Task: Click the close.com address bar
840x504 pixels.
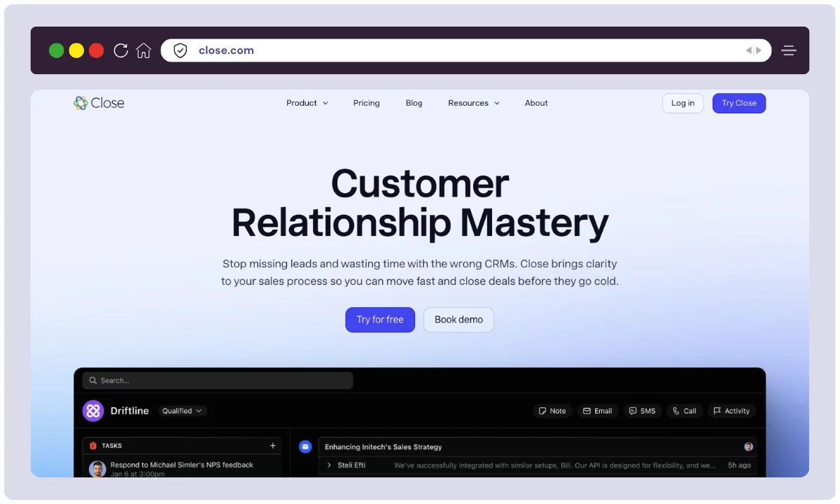Action: [x=465, y=50]
